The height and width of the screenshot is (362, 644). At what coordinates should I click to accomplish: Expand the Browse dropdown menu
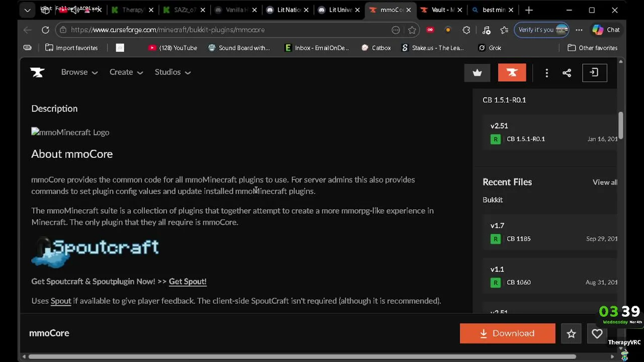click(79, 72)
